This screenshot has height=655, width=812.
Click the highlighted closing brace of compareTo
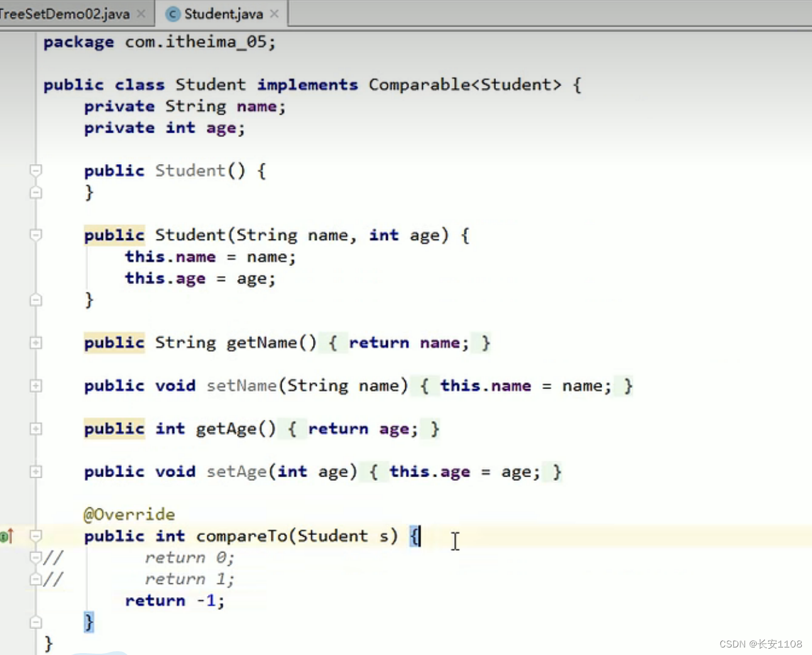[89, 622]
